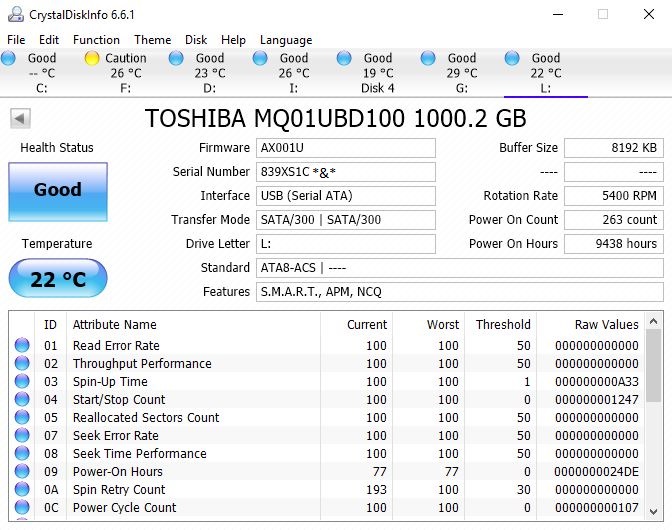672x530 pixels.
Task: Click status orb for Seek Error Rate row
Action: (22, 435)
